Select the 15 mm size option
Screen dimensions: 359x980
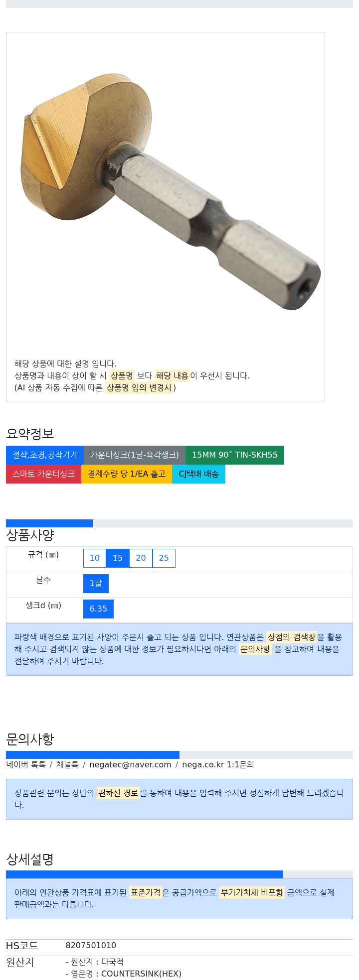pyautogui.click(x=118, y=558)
